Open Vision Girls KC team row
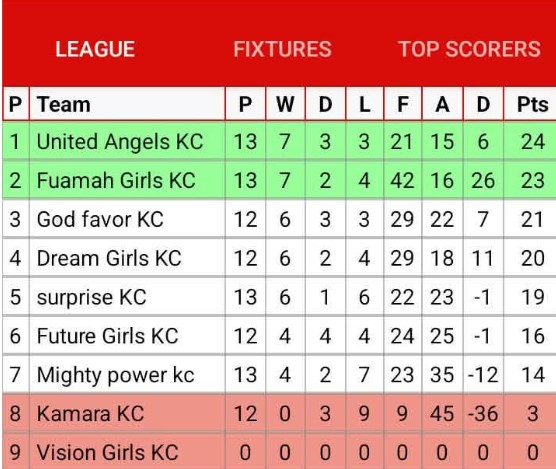The width and height of the screenshot is (556, 469). [279, 452]
